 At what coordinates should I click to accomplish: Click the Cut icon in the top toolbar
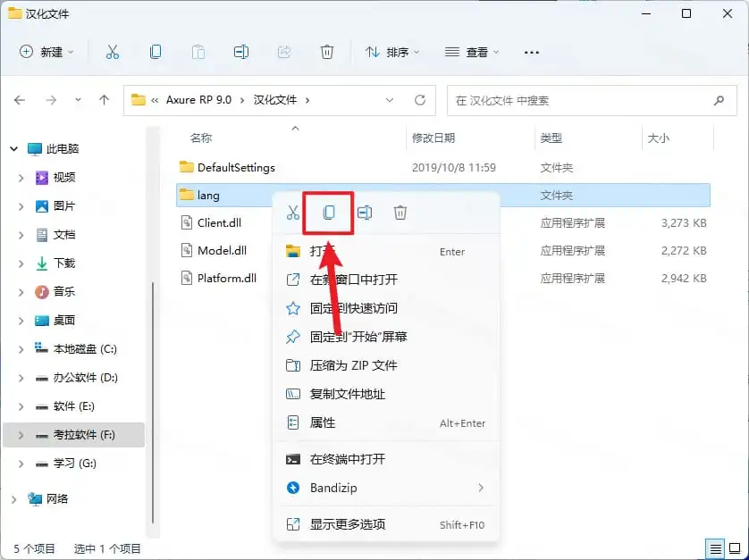[113, 52]
